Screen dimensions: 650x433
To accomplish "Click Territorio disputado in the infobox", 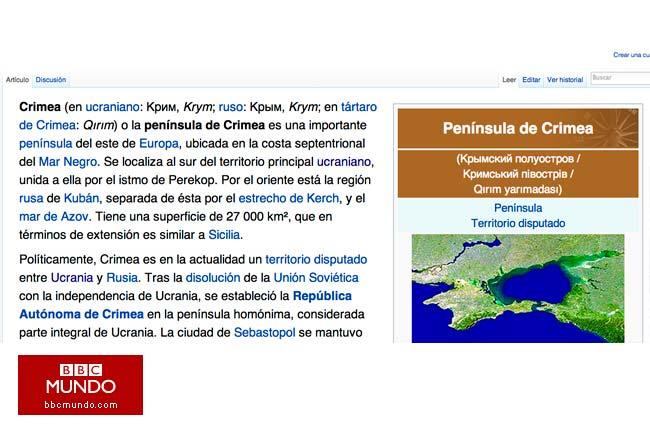I will click(518, 223).
